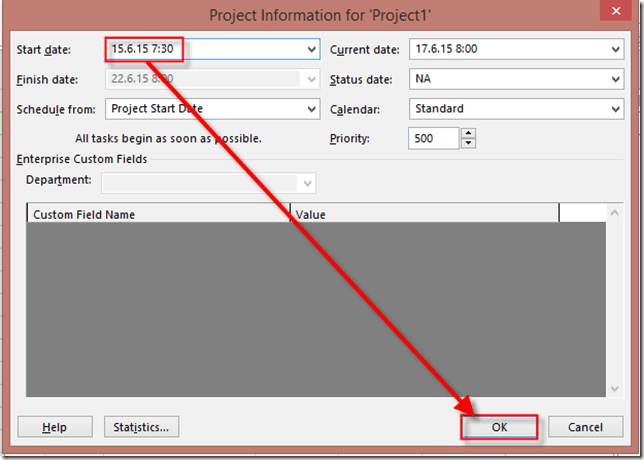Open project Statistics... button
This screenshot has width=644, height=460.
coord(141,427)
